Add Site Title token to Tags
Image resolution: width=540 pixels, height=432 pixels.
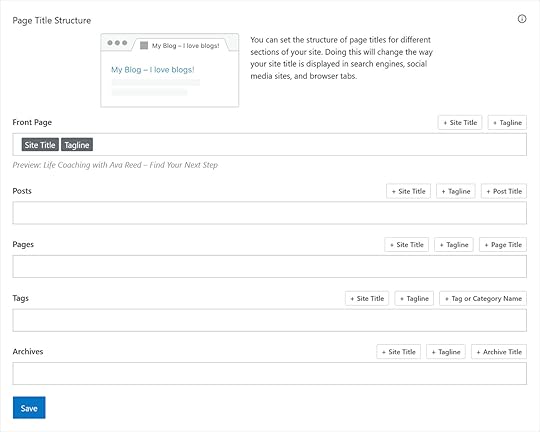(367, 298)
